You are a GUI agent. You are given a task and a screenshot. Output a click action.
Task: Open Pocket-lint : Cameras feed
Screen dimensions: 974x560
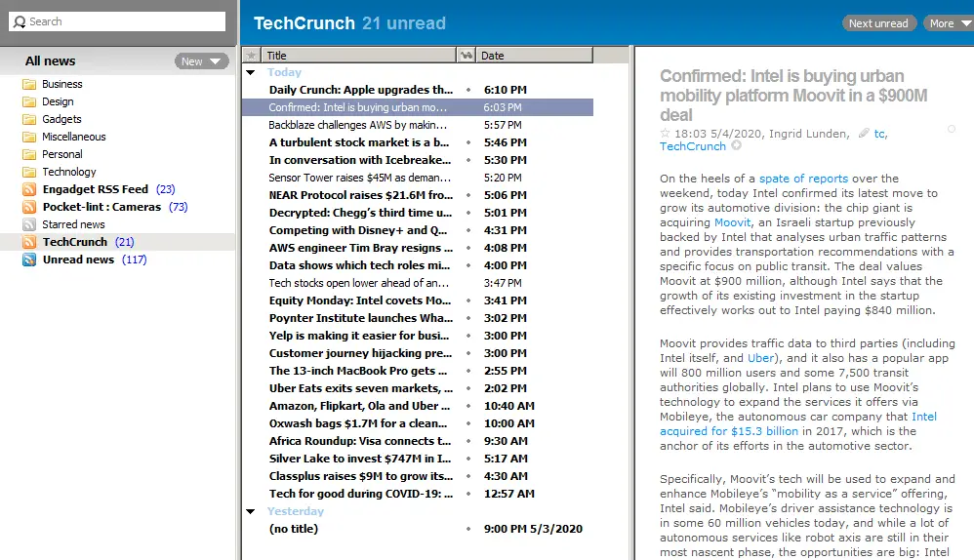coord(101,207)
